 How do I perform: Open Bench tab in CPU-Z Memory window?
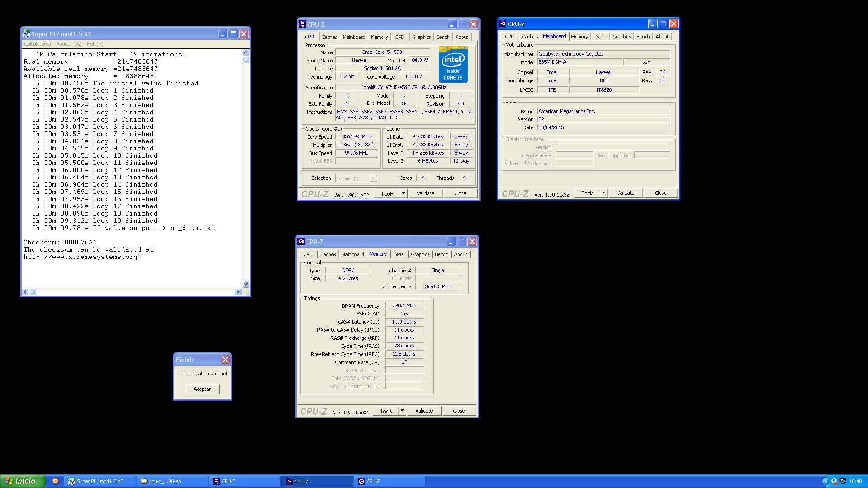[x=442, y=254]
